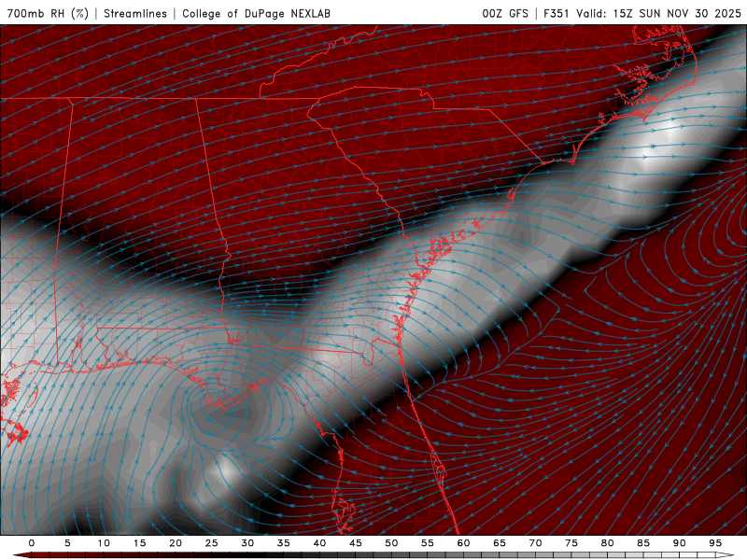Click the "00Z GFS" model run label
The height and width of the screenshot is (560, 747).
point(505,13)
